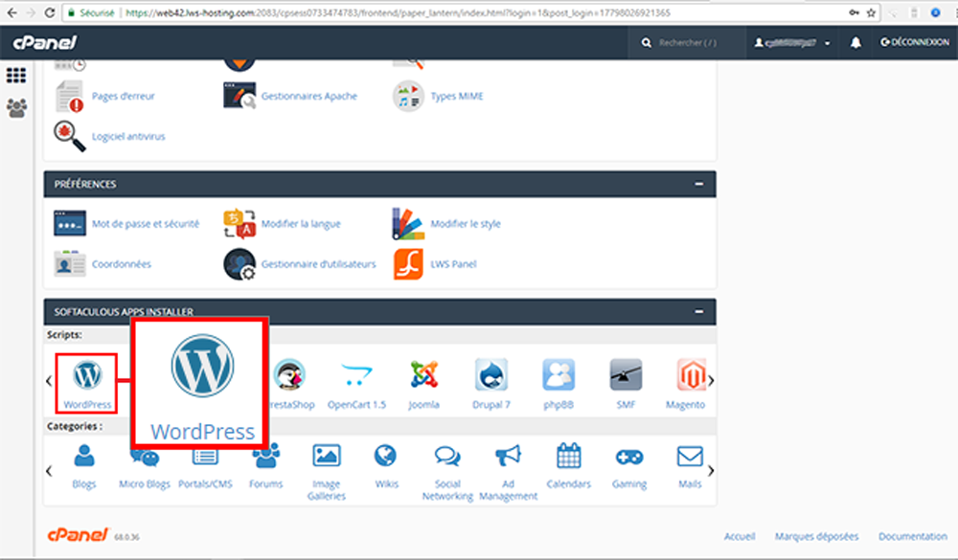Viewport: 958px width, 560px height.
Task: Reload the page in browser
Action: (50, 12)
